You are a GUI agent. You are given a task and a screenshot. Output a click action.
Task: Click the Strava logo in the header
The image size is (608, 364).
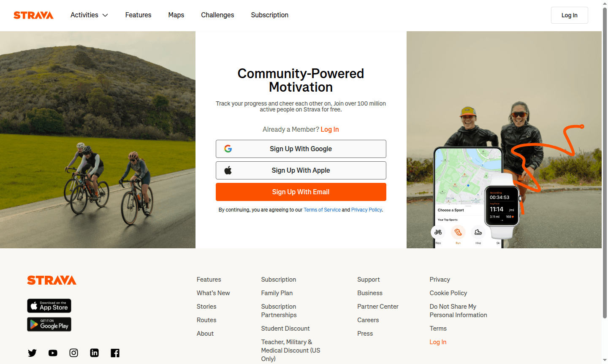tap(33, 15)
